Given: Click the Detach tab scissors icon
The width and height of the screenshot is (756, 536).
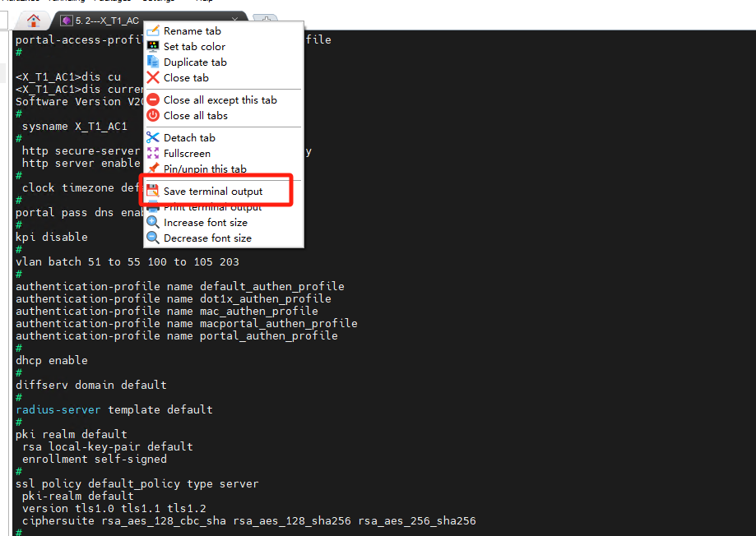Looking at the screenshot, I should click(x=153, y=138).
